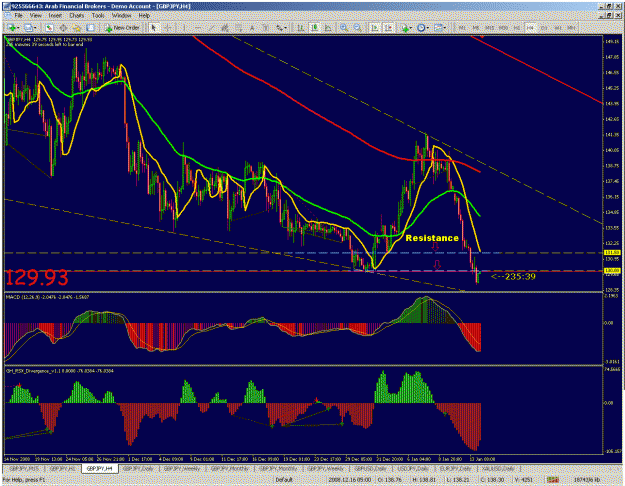
Task: Switch to the USDJPY,Daily chart tab
Action: 413,468
